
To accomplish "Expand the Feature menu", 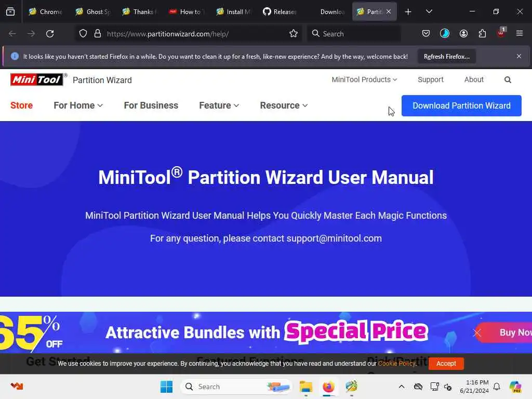I will pos(219,105).
